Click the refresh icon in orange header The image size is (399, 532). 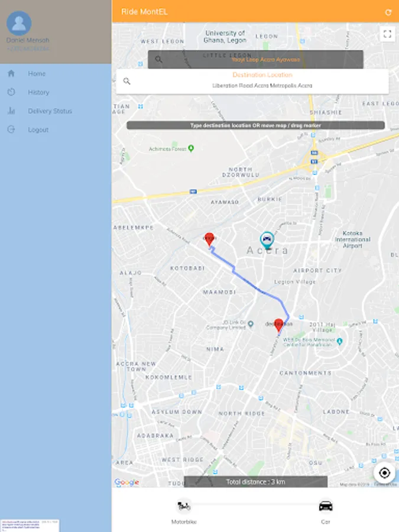(x=388, y=12)
